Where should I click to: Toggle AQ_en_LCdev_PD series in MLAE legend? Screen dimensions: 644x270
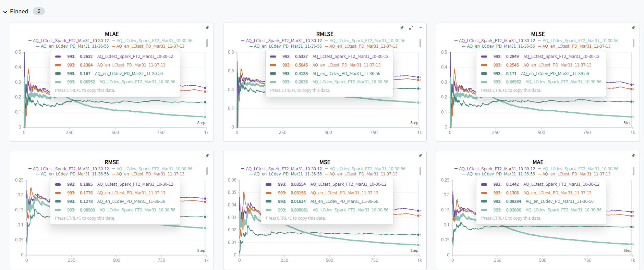(72, 46)
